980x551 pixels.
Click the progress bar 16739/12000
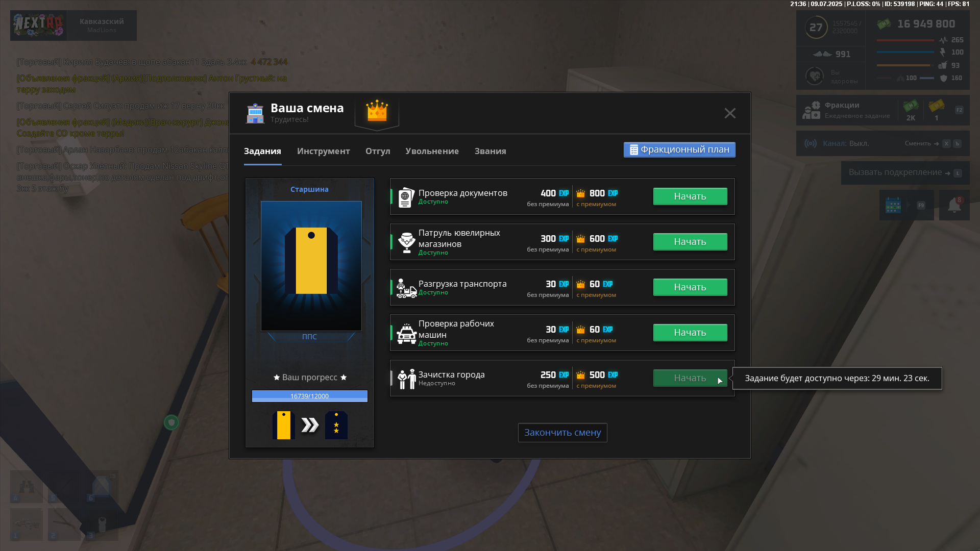pyautogui.click(x=310, y=396)
